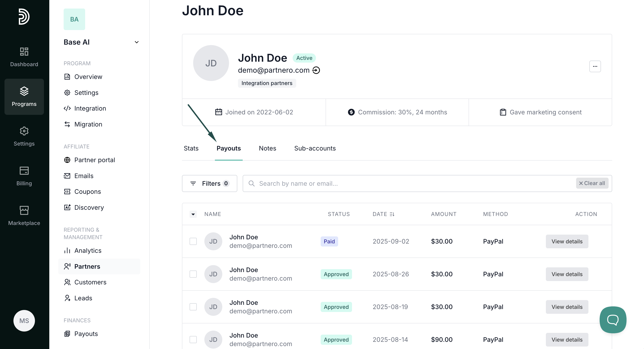Click the DATE column sort icon

392,214
